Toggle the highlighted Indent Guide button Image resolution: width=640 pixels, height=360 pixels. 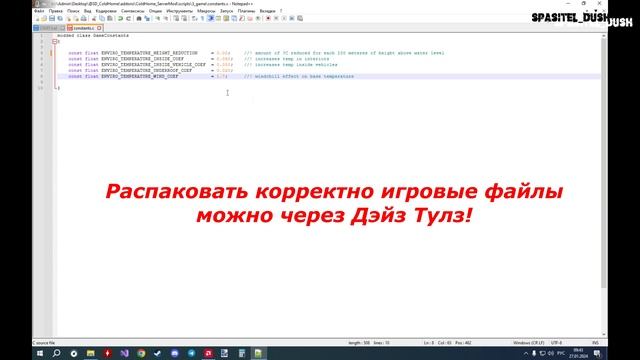tap(210, 18)
